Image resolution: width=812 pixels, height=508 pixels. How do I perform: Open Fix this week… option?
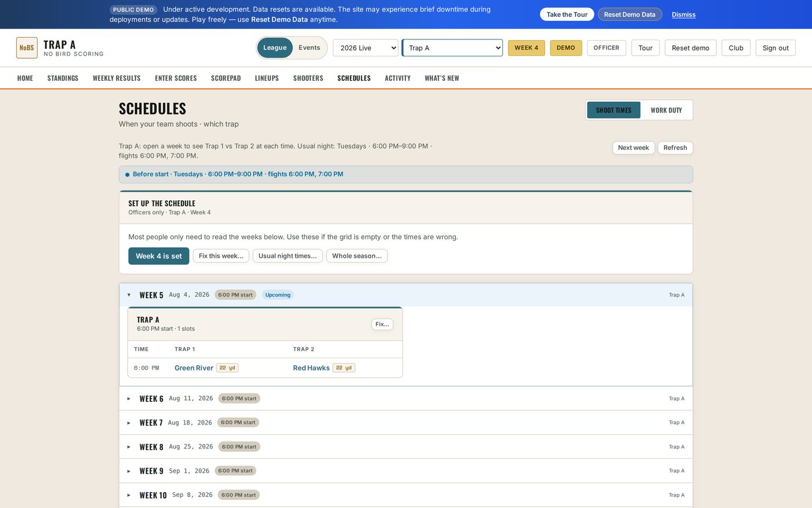pyautogui.click(x=221, y=256)
